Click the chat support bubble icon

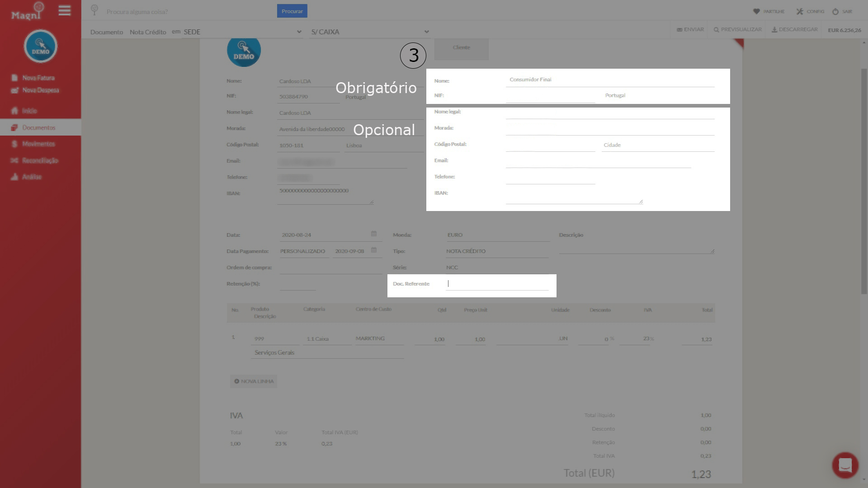[845, 465]
